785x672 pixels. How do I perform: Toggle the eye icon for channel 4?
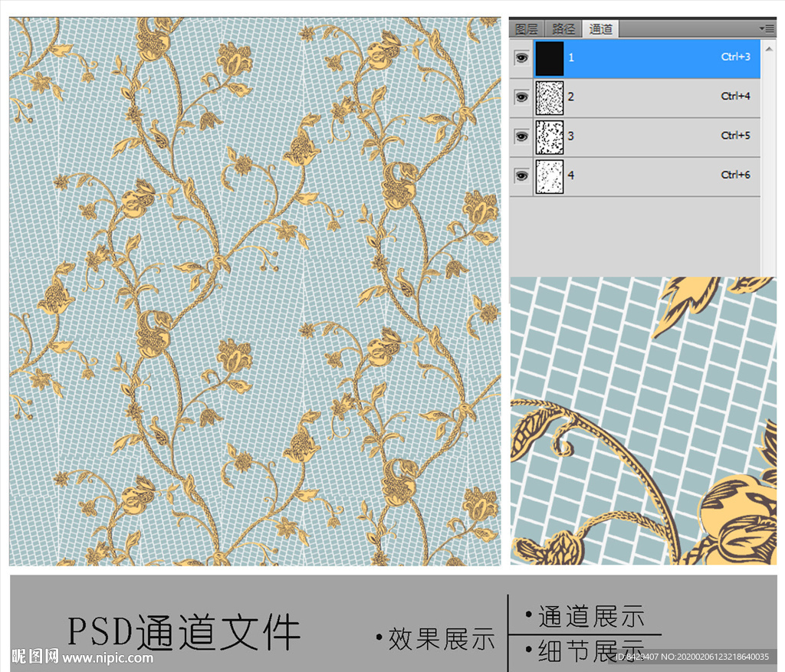point(522,176)
